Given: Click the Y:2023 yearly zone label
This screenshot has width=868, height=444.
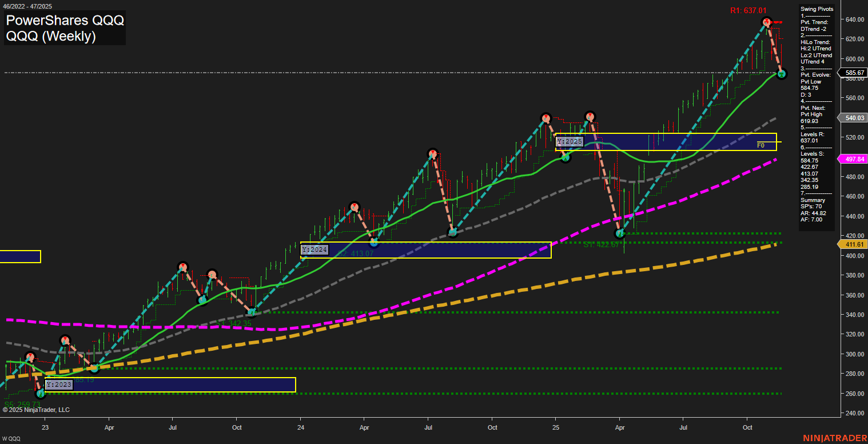Looking at the screenshot, I should point(59,384).
